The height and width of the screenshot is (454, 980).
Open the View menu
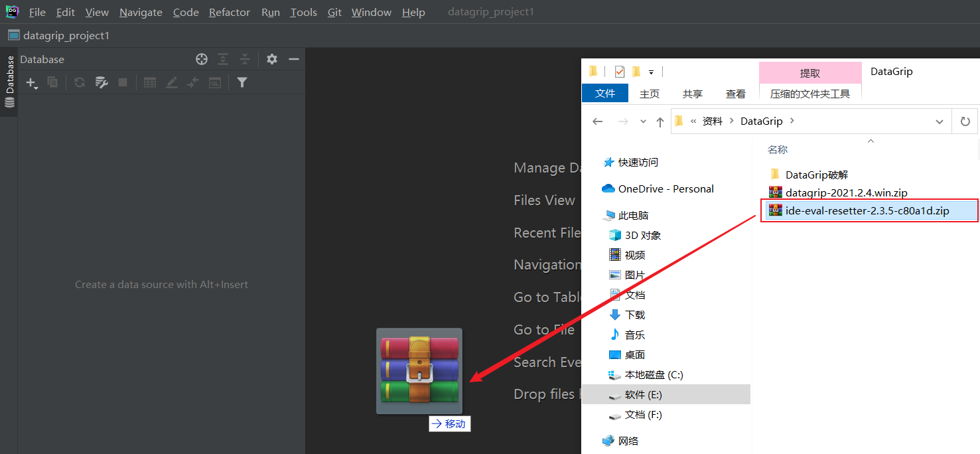(x=97, y=13)
